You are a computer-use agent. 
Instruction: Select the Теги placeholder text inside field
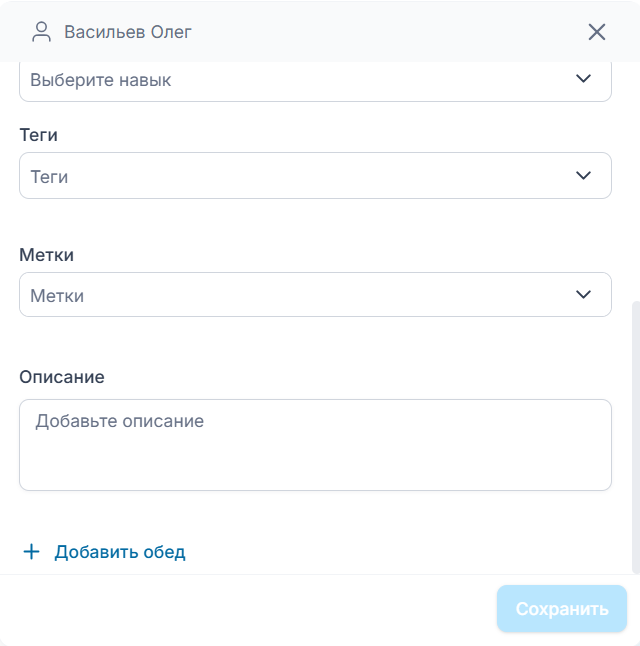49,177
